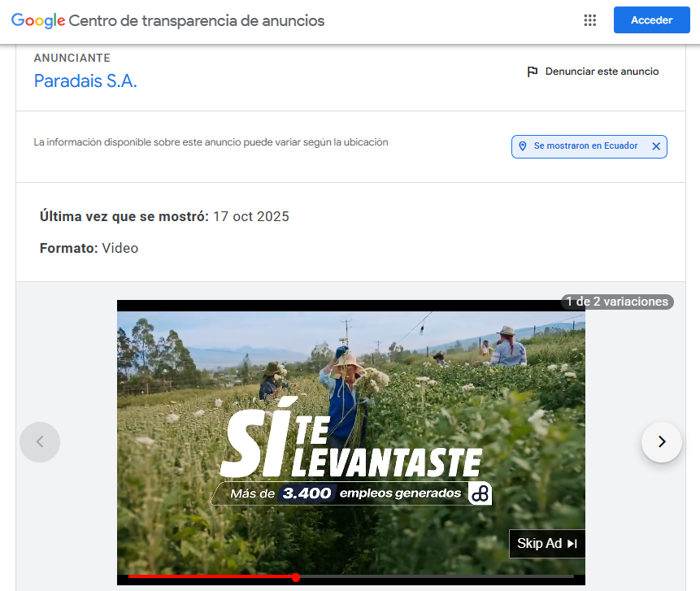The height and width of the screenshot is (591, 700).
Task: Select the Se mostraron en Ecuador filter chip
Action: point(589,146)
